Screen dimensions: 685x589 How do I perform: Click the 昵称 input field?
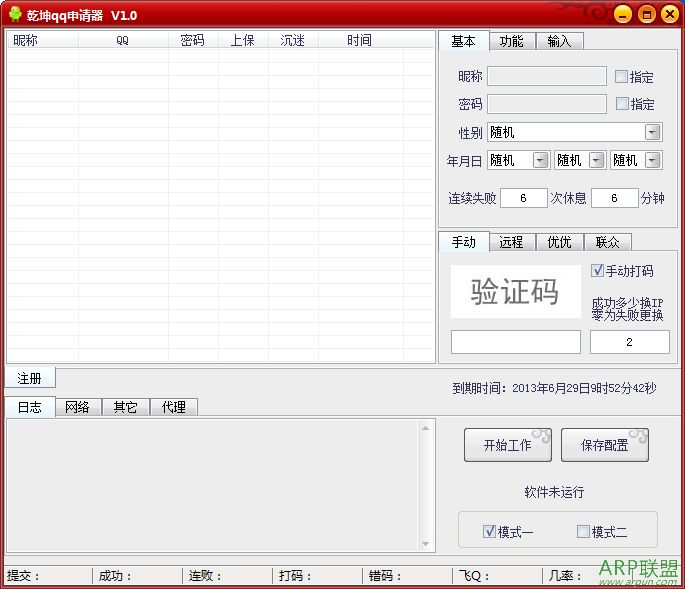tap(547, 76)
